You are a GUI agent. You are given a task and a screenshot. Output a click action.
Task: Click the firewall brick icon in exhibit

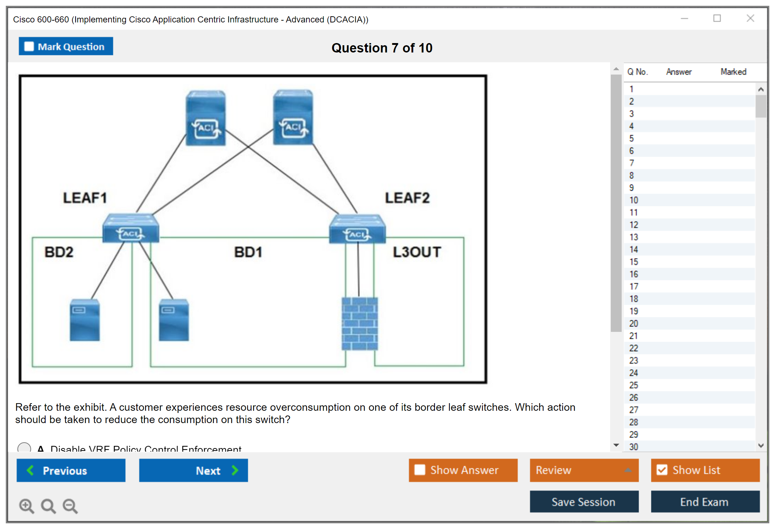[360, 324]
